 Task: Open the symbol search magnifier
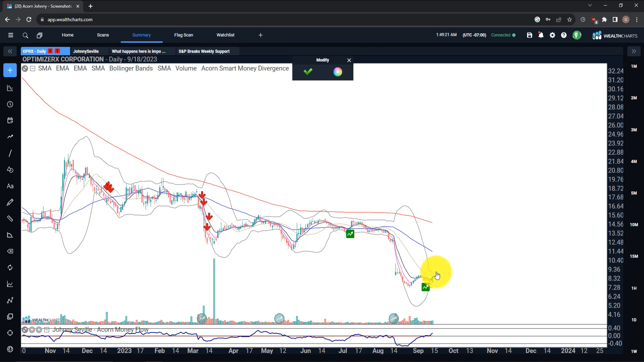tap(25, 35)
